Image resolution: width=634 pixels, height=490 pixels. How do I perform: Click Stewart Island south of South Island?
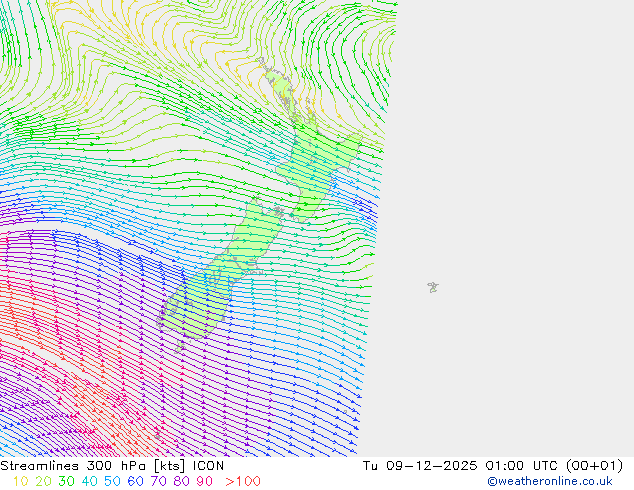[x=181, y=346]
